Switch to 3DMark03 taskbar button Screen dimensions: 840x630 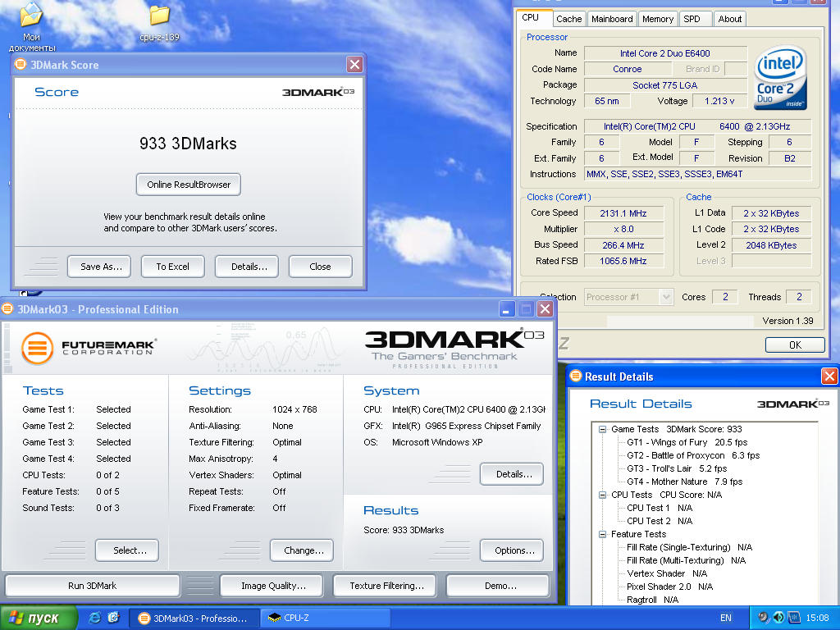click(194, 618)
